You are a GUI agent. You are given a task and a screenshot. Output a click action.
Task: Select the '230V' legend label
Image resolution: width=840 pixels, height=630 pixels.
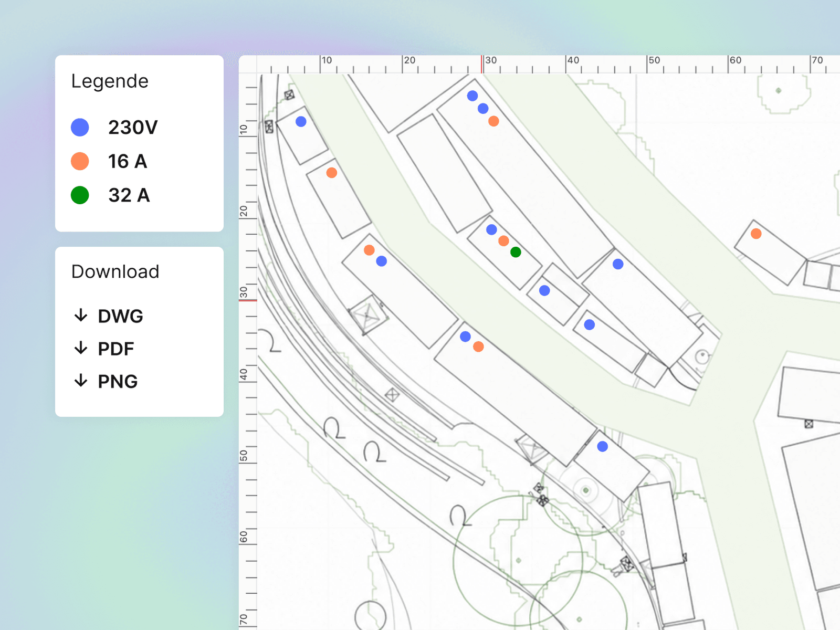(x=133, y=127)
